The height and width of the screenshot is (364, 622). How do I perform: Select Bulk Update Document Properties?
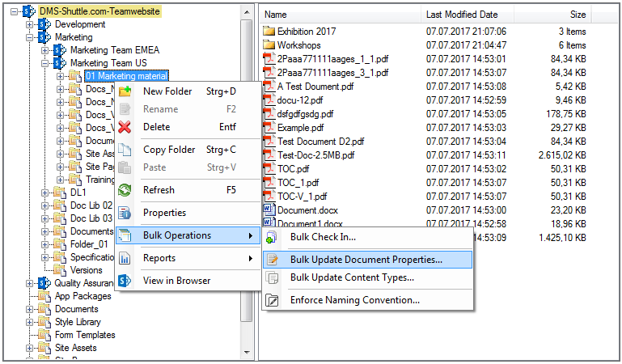[x=367, y=260]
